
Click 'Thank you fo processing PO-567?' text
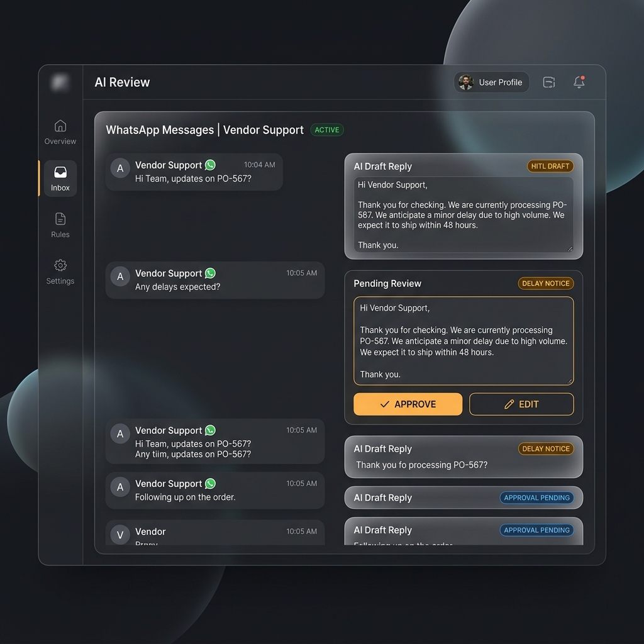click(421, 465)
